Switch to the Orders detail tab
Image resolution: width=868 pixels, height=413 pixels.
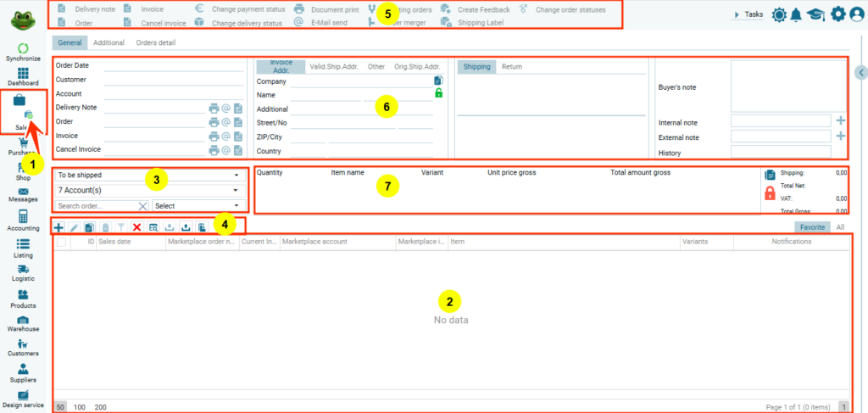click(x=155, y=42)
